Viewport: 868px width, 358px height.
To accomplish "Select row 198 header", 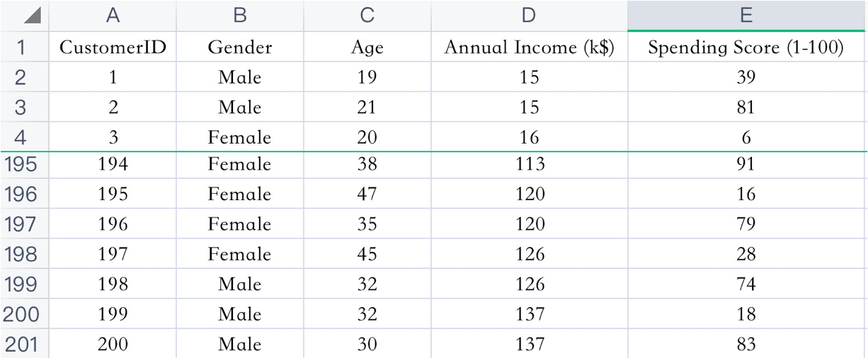I will pos(21,253).
